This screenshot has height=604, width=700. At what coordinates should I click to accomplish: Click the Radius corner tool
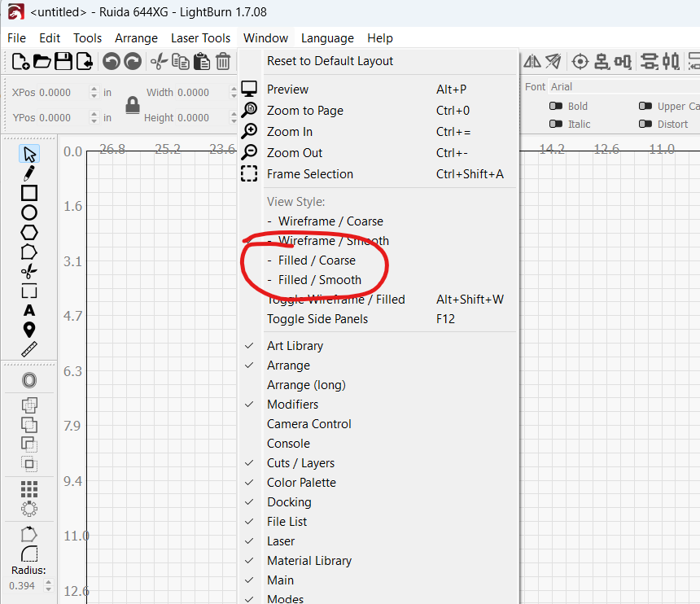[x=29, y=554]
